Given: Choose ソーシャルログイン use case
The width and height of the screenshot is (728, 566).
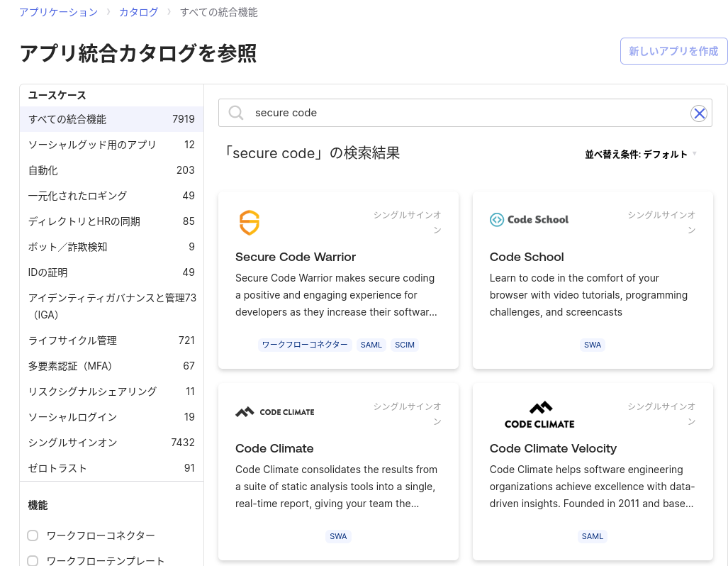Looking at the screenshot, I should [x=111, y=417].
